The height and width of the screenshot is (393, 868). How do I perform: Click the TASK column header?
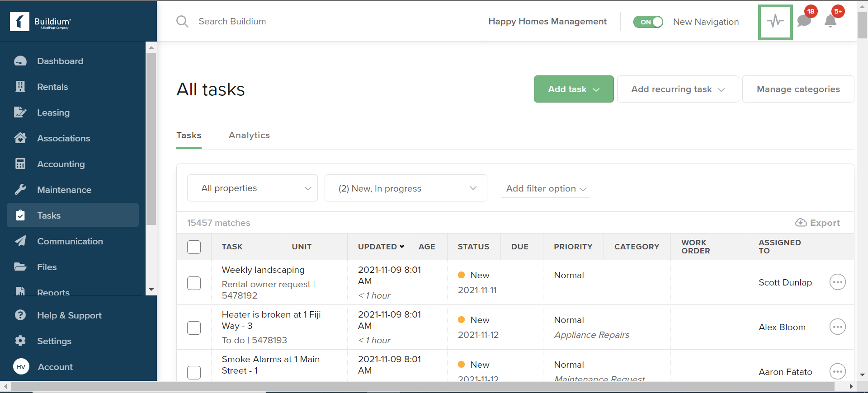[x=232, y=247]
